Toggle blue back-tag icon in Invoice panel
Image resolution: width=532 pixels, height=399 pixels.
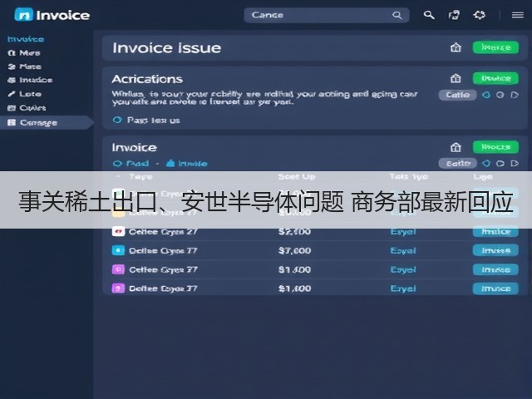(486, 164)
